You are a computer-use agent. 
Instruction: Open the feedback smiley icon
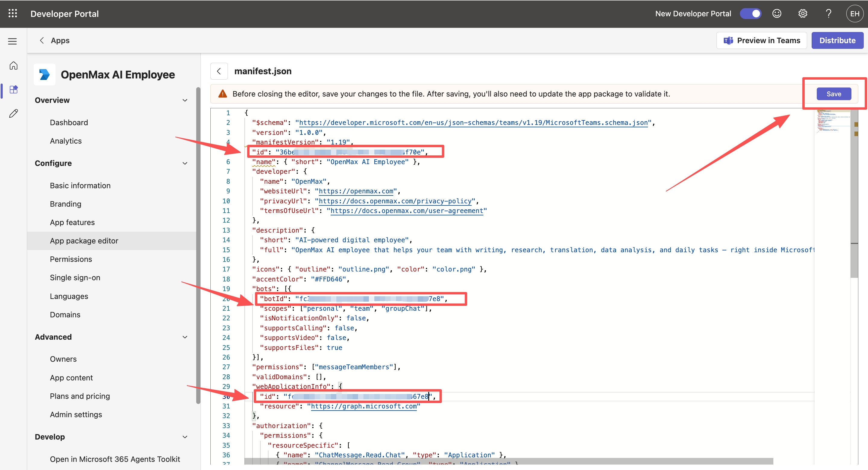(x=777, y=14)
